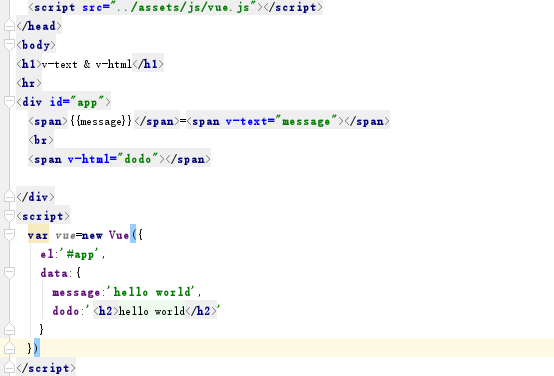The image size is (554, 376).
Task: Click the closing </h1> tag
Action: click(x=148, y=64)
